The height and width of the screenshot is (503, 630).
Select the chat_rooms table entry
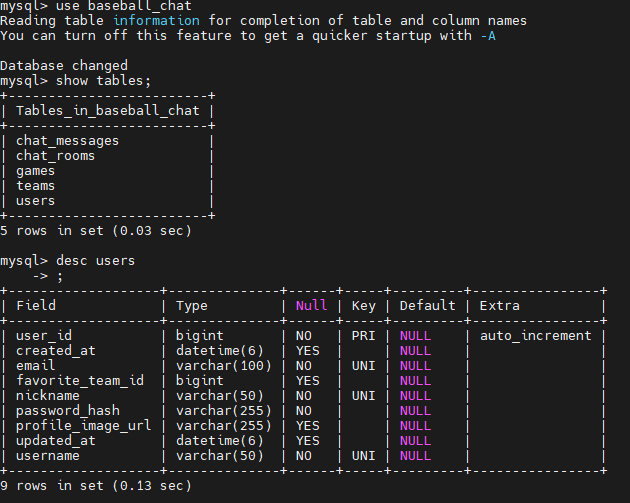click(x=55, y=156)
